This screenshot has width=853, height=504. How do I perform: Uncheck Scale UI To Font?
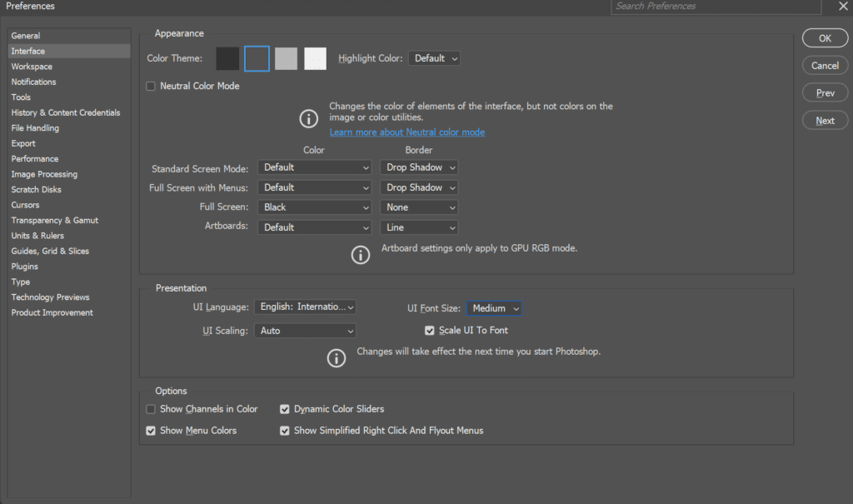(430, 331)
